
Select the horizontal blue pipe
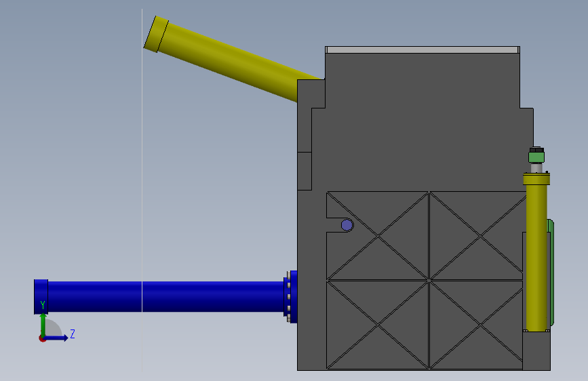(165, 296)
